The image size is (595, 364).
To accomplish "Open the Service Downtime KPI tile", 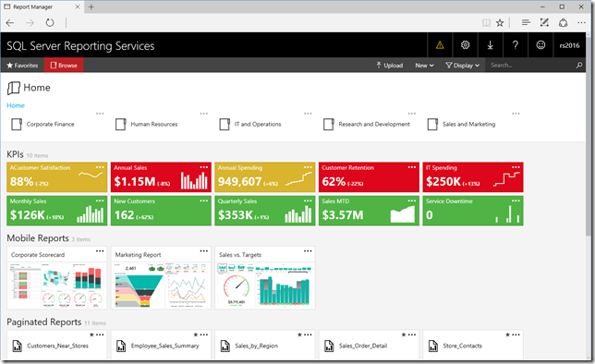I will point(473,211).
